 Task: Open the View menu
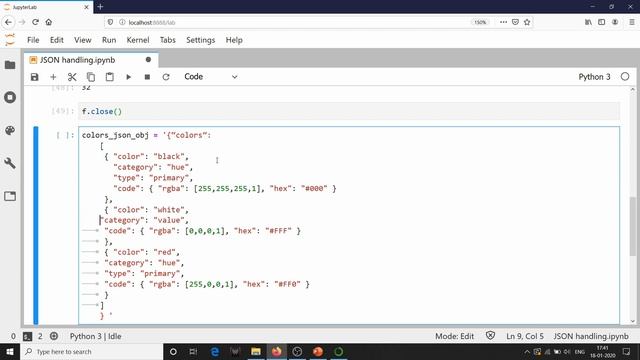(x=82, y=40)
